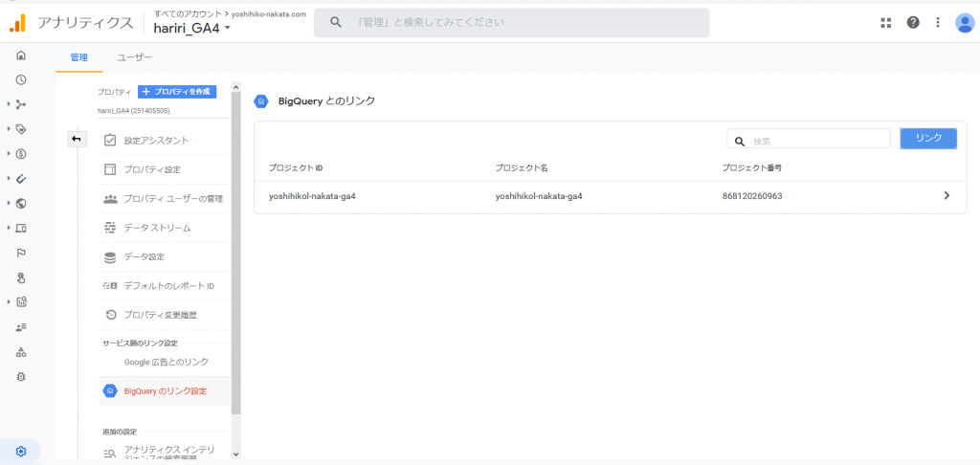This screenshot has width=980, height=465.
Task: Open データ設定 menu item
Action: click(x=165, y=256)
